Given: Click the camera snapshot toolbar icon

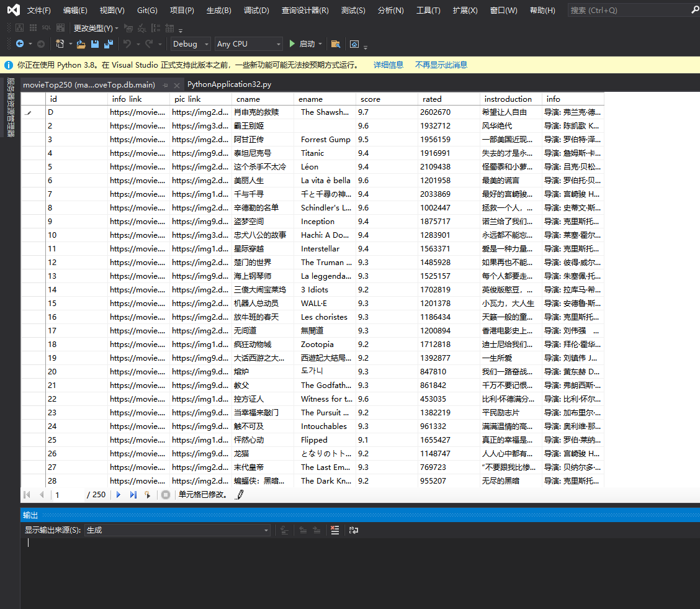Looking at the screenshot, I should (x=354, y=43).
